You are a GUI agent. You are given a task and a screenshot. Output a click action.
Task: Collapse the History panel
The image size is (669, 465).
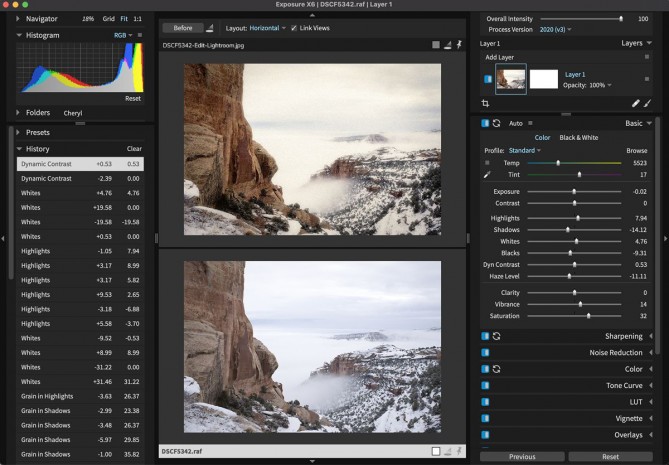[x=19, y=149]
